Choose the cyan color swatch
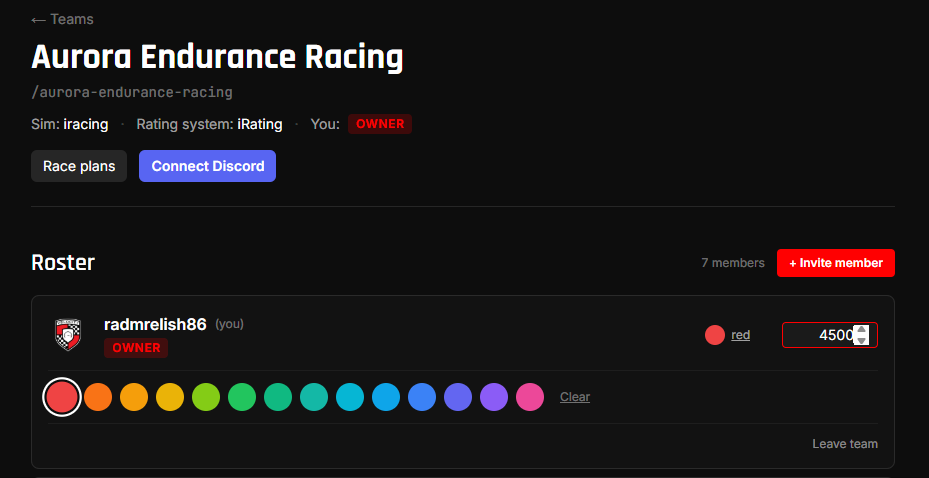Screen dimensions: 929x478 [350, 397]
